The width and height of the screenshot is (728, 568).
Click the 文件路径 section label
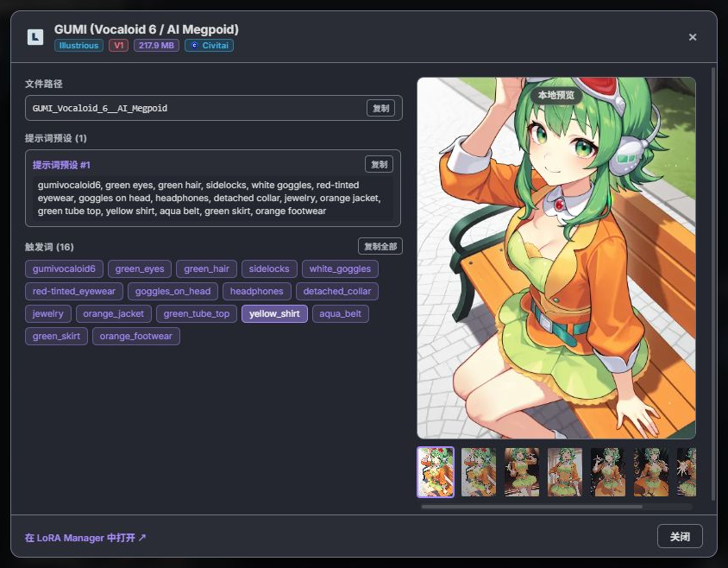[x=44, y=84]
